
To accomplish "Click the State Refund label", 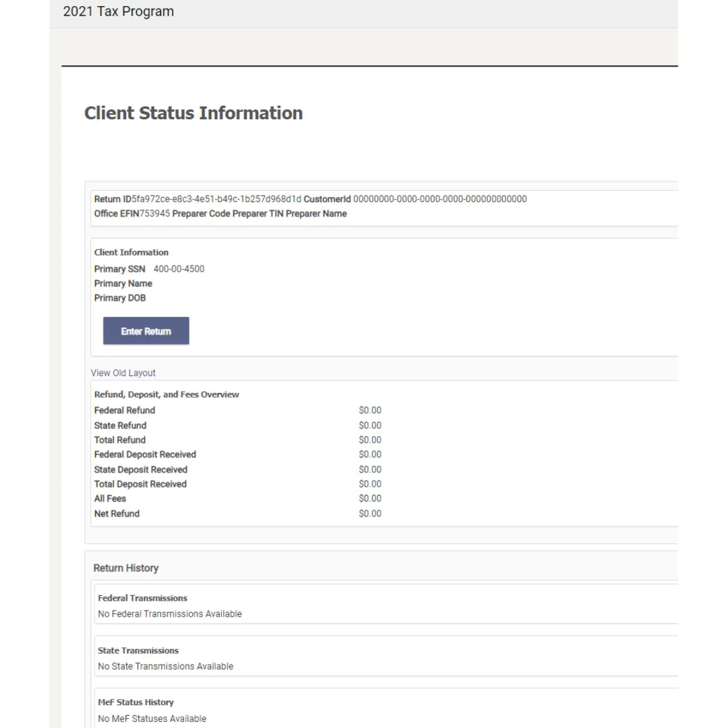I will point(120,425).
